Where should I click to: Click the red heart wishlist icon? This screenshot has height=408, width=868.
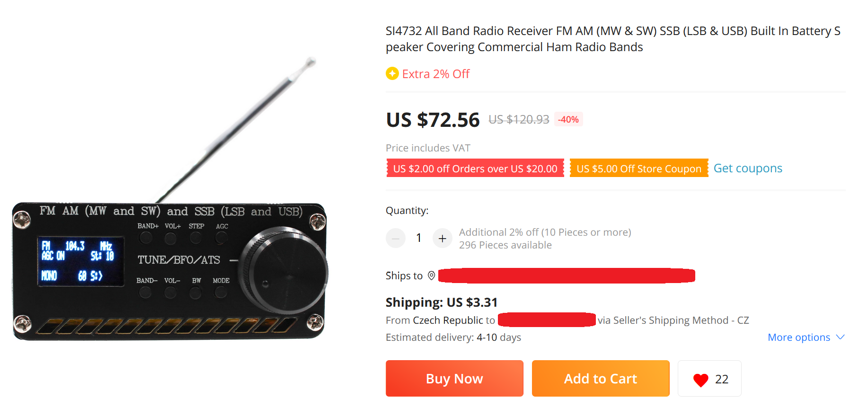coord(700,380)
